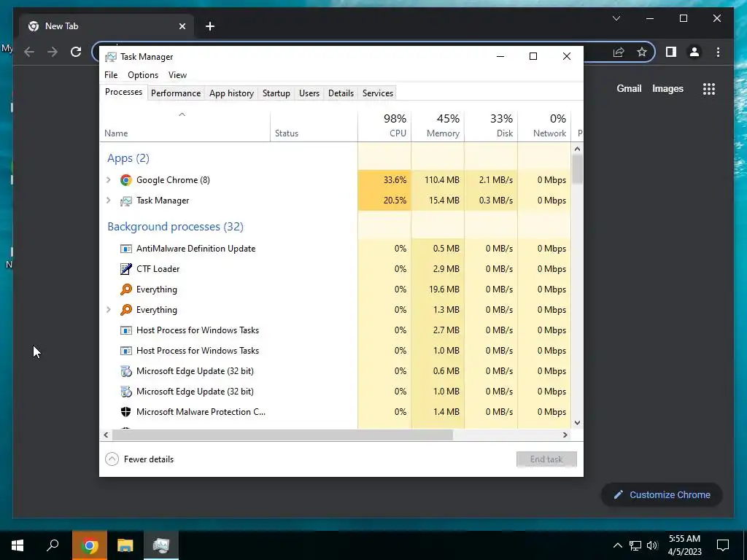Click the Everything icon with 19.6 MB memory
747x560 pixels.
[125, 289]
